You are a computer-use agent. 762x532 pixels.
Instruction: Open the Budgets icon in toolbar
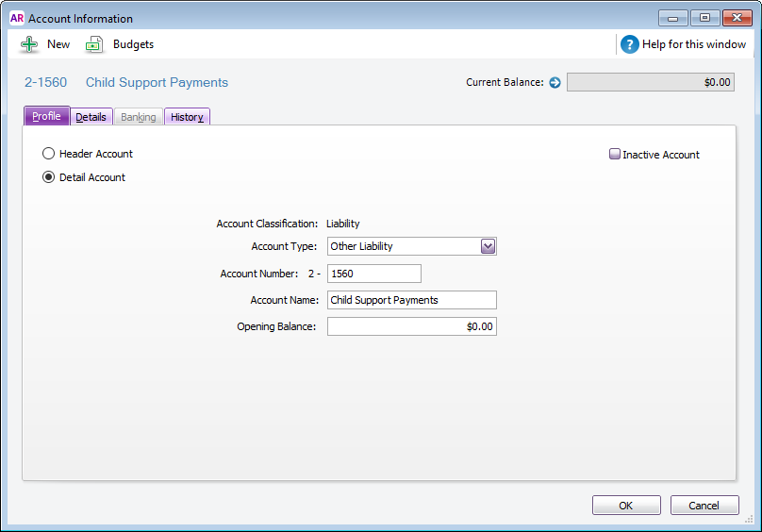pos(94,44)
